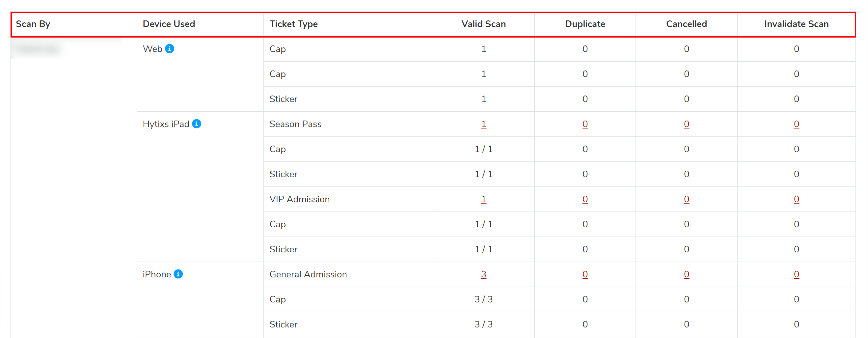Viewport: 868px width, 338px height.
Task: Open General Admission cancelled count link
Action: [686, 274]
